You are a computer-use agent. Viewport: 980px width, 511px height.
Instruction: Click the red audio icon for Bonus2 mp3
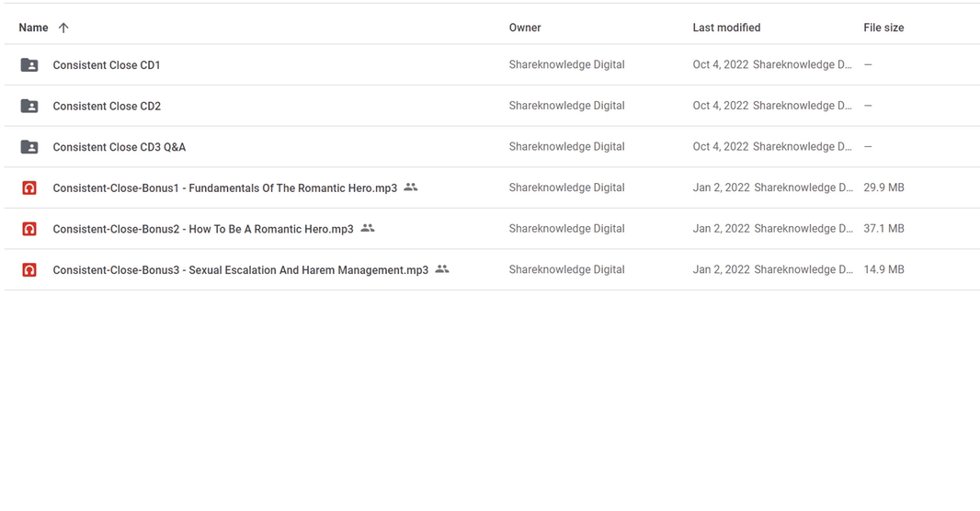click(29, 229)
